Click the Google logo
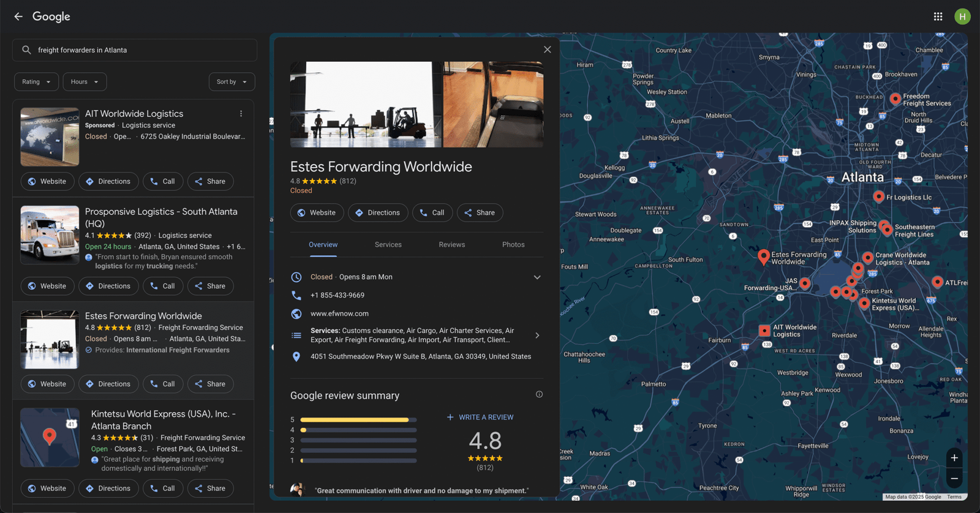Screen dimensions: 980x513 [51, 17]
